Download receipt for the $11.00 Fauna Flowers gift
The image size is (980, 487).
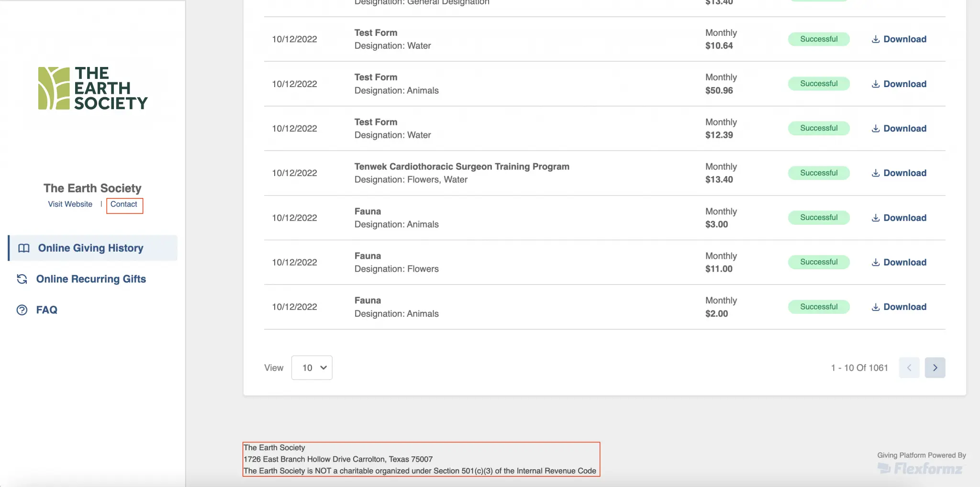(x=899, y=263)
